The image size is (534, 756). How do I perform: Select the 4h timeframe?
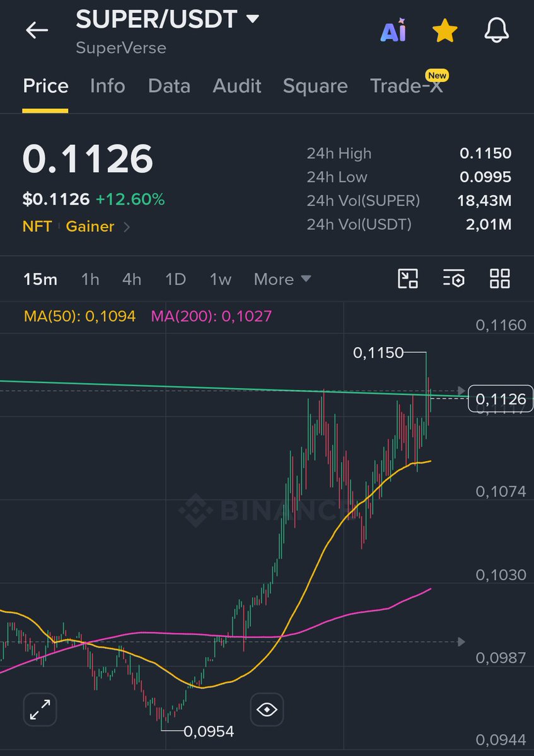(132, 279)
